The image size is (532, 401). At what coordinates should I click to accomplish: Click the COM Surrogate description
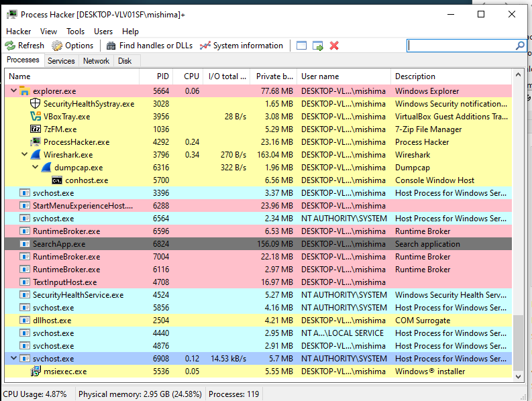423,321
